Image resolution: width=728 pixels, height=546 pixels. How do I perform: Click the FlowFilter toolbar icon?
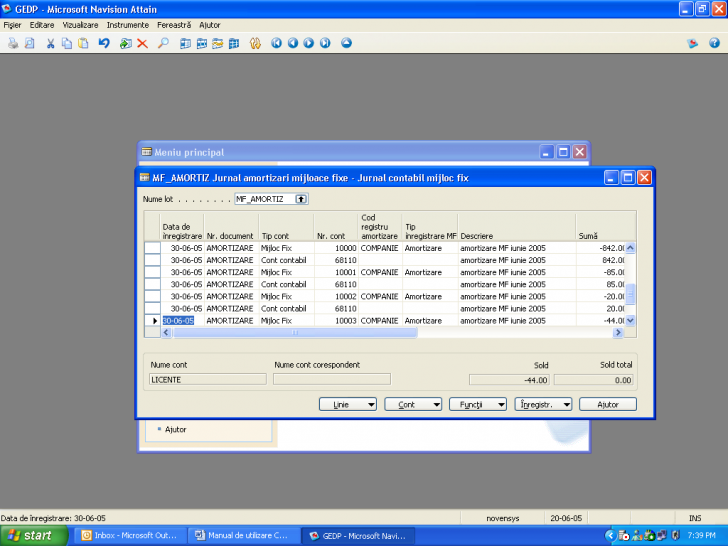pyautogui.click(x=218, y=43)
